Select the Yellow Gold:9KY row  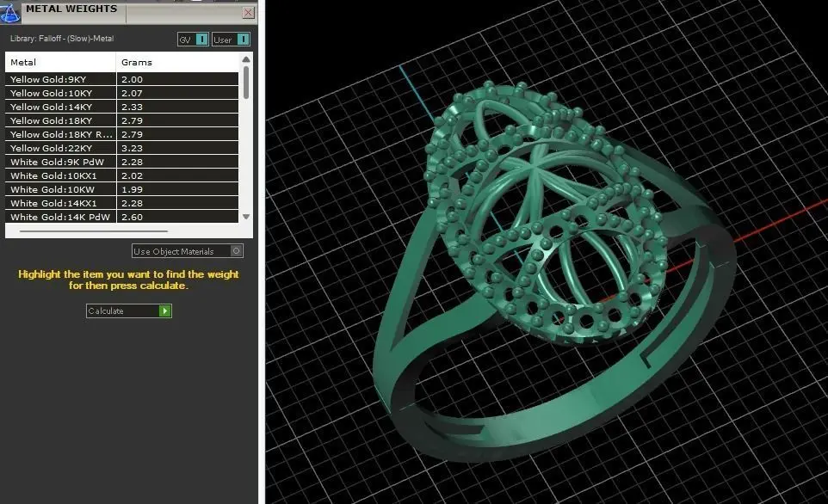(121, 79)
